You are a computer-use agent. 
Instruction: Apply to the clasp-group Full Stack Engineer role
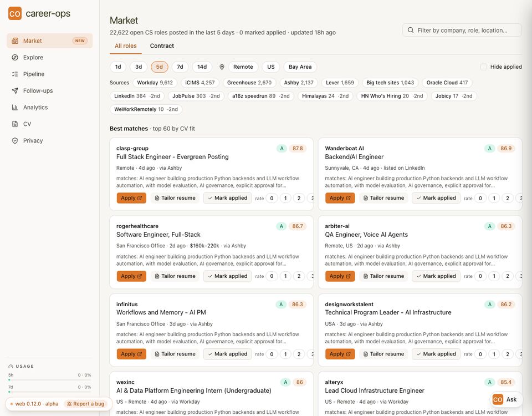131,198
